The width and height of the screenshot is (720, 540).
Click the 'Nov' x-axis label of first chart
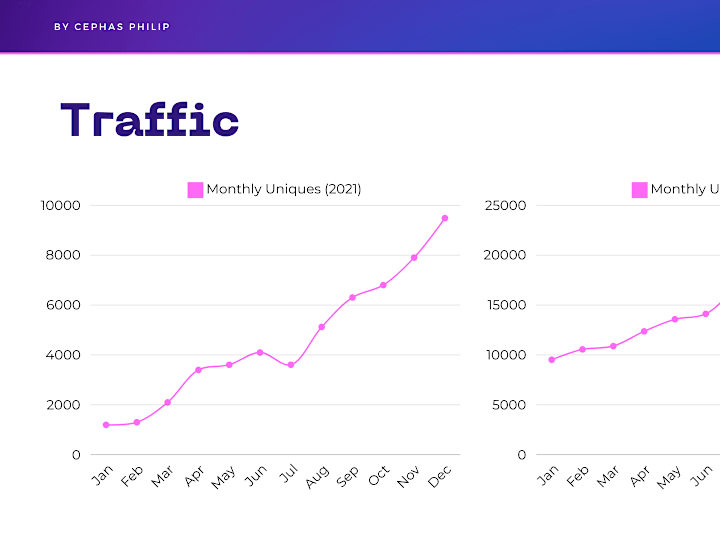click(x=408, y=476)
